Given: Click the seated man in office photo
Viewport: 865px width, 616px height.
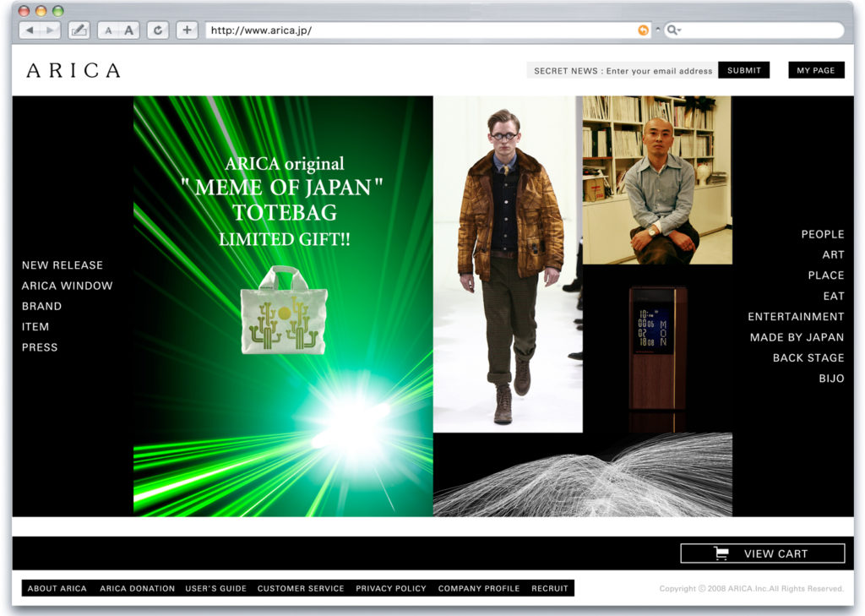Looking at the screenshot, I should [657, 180].
